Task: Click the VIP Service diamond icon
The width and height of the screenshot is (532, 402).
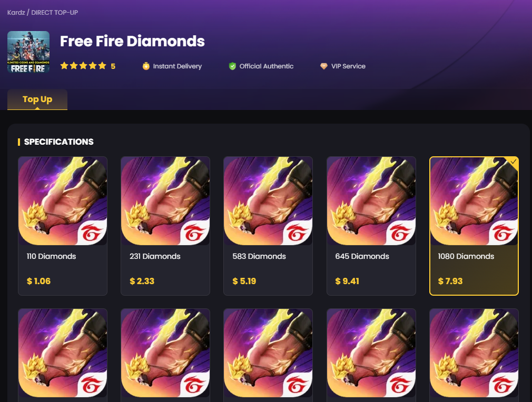Action: [324, 66]
